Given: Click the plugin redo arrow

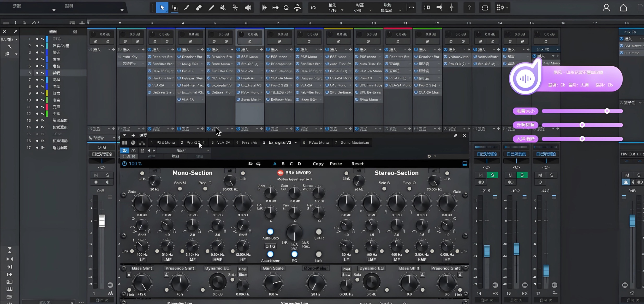Looking at the screenshot, I should pos(258,163).
